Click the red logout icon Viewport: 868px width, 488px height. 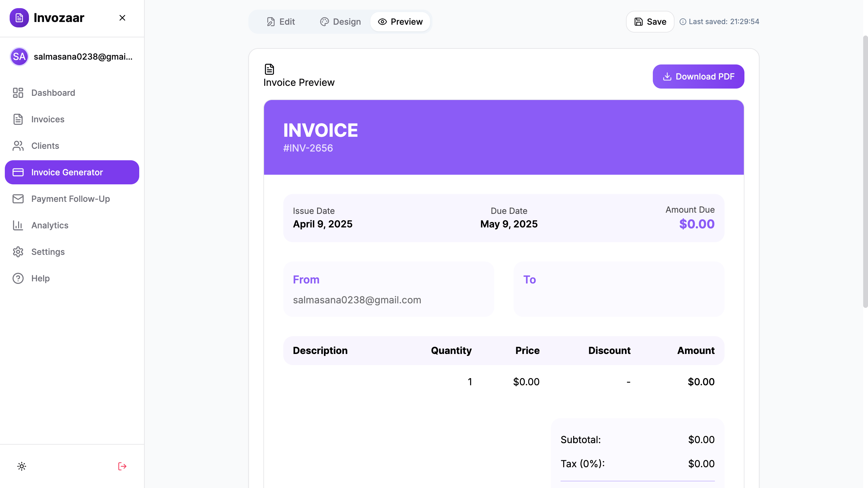click(122, 466)
